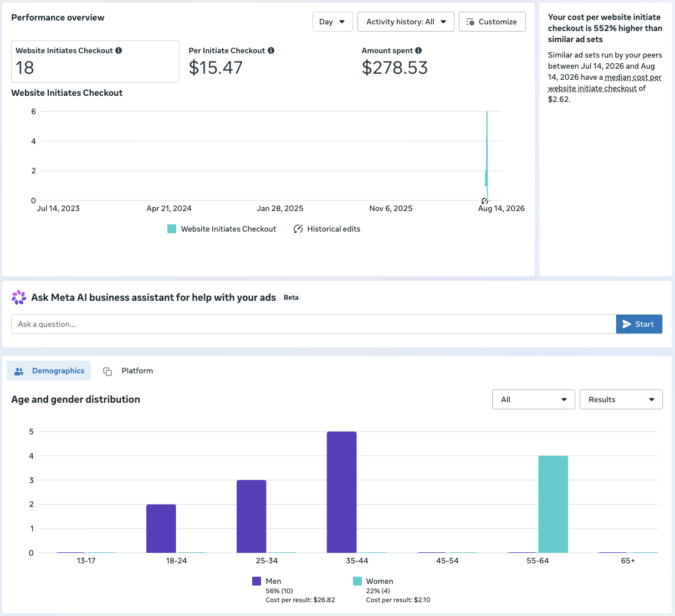Click the Start button for Meta AI
675x616 pixels.
tap(639, 324)
